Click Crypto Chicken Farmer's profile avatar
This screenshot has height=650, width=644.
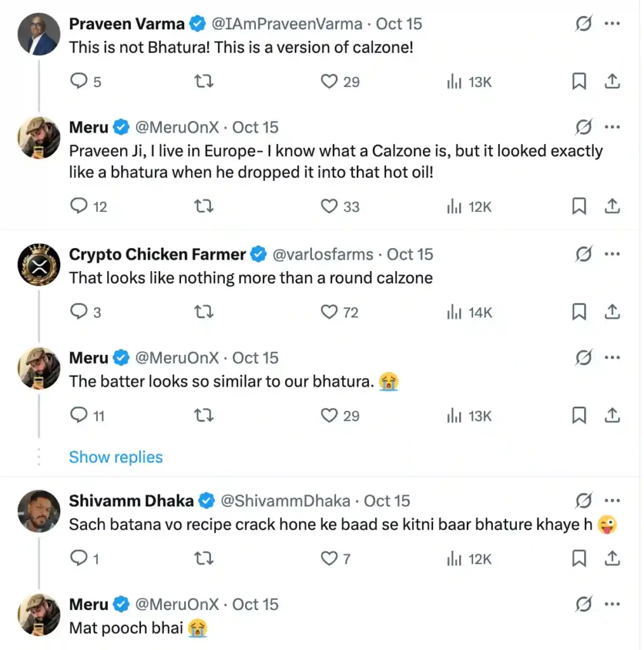pos(38,265)
